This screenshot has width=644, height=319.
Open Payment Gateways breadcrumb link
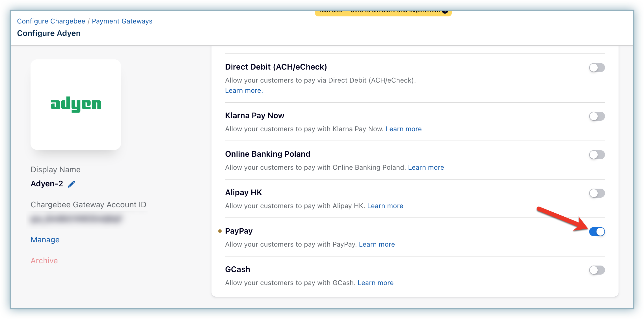122,21
